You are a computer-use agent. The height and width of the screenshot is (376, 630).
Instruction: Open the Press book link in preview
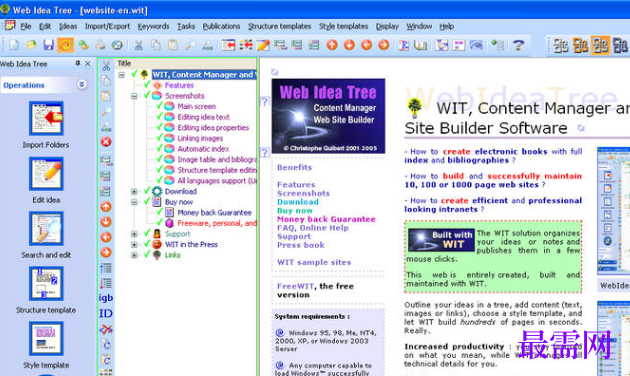pos(301,245)
